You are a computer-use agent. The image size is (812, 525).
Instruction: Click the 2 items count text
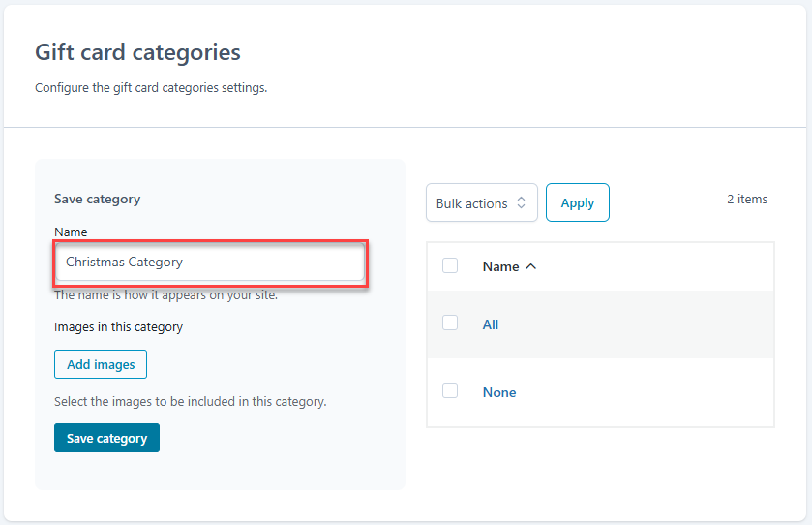point(746,199)
